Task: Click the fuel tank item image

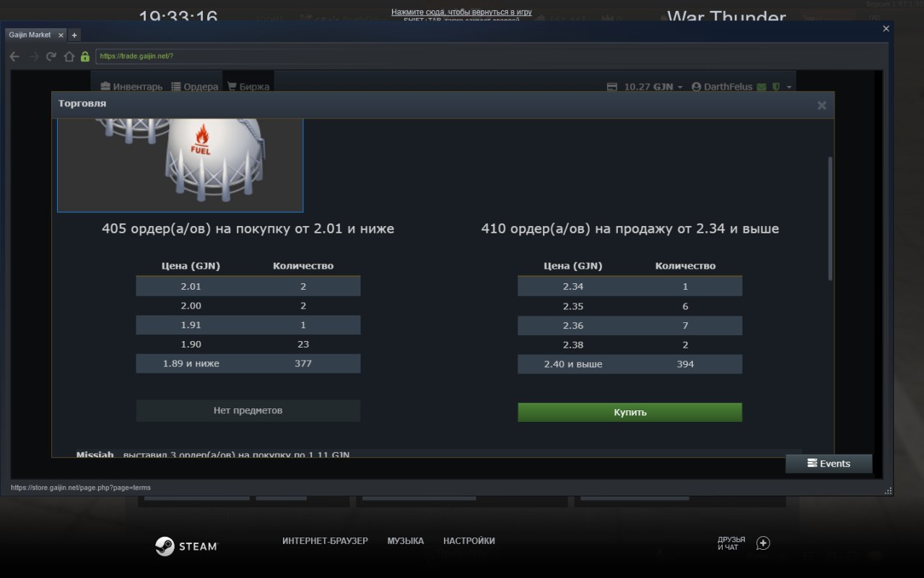Action: coord(180,165)
